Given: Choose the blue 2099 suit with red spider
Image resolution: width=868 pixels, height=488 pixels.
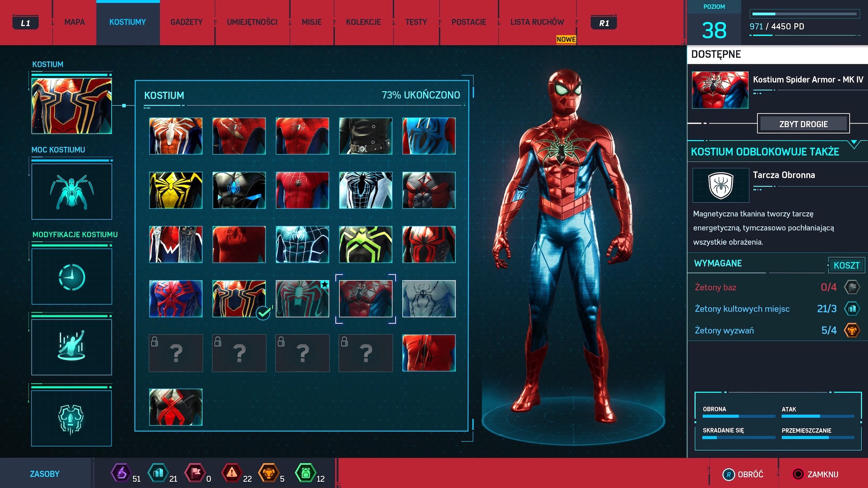Looking at the screenshot, I should tap(176, 299).
